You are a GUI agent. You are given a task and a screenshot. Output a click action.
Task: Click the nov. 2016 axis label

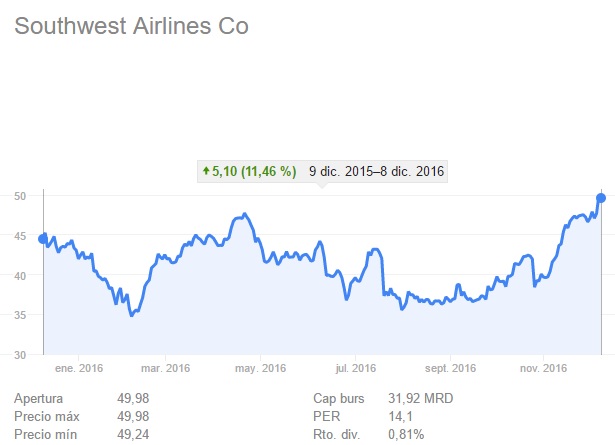[543, 368]
